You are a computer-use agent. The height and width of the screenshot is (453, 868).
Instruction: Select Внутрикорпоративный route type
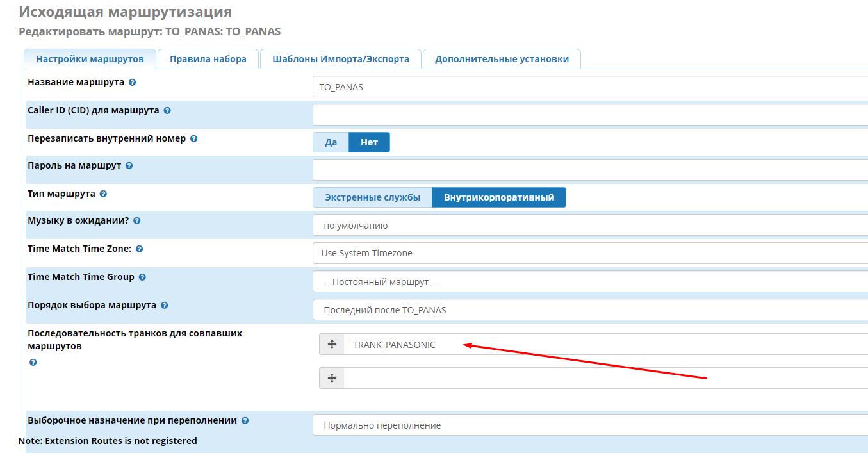[499, 197]
